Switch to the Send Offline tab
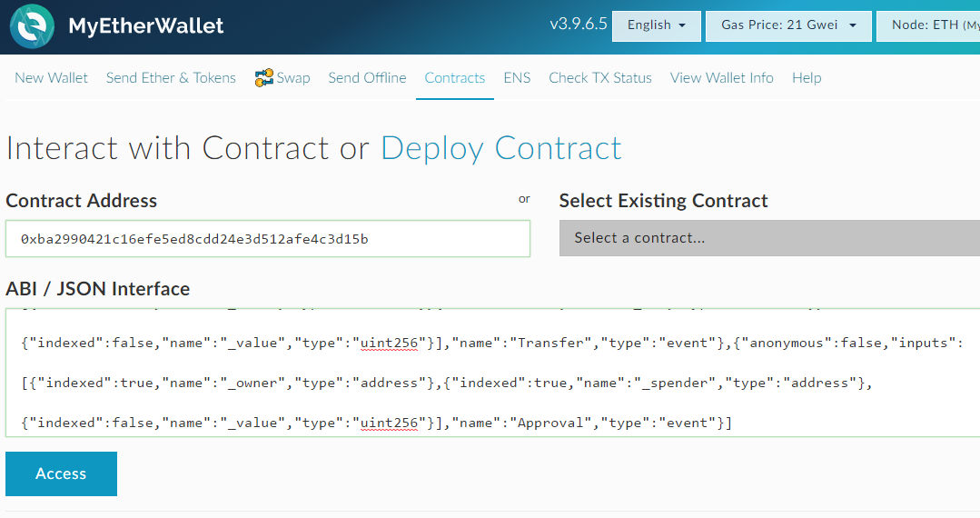Viewport: 980px width, 518px height. pos(367,78)
